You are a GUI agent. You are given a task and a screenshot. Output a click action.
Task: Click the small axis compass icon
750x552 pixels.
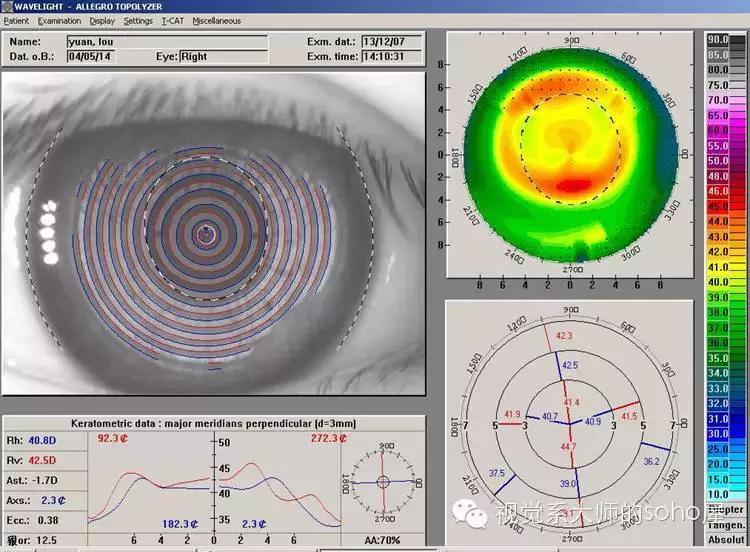[x=382, y=482]
